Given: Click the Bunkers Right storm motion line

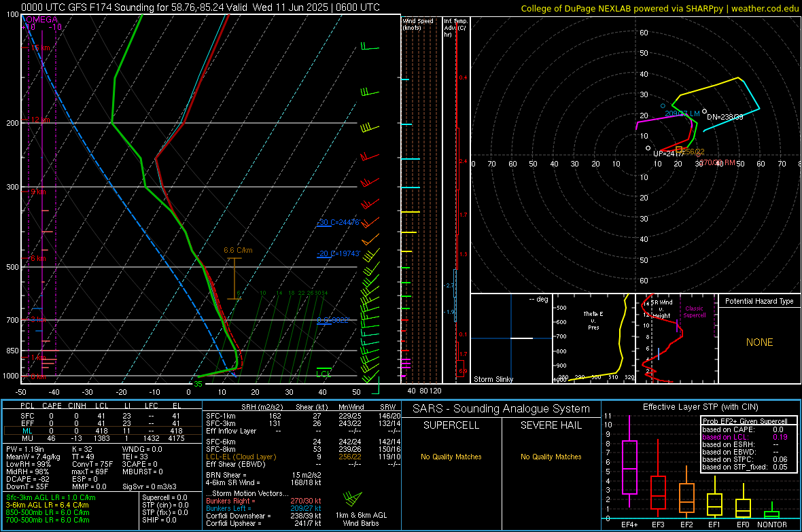Looking at the screenshot, I should [x=264, y=501].
